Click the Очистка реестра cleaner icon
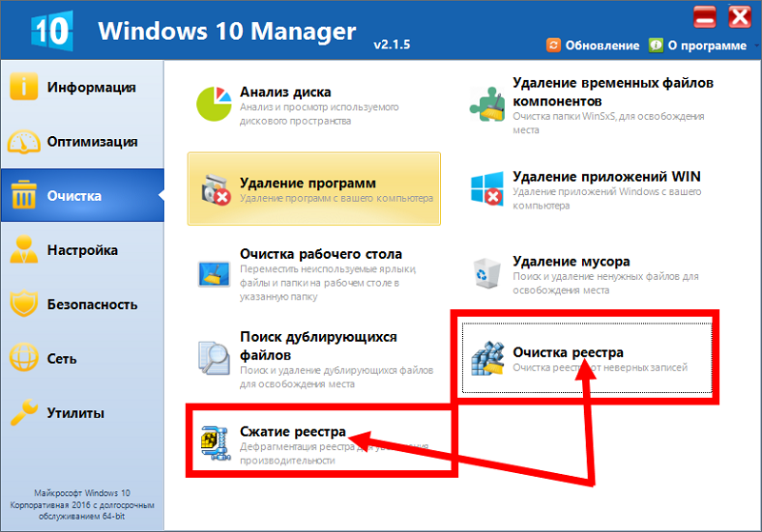Image resolution: width=762 pixels, height=532 pixels. click(488, 360)
